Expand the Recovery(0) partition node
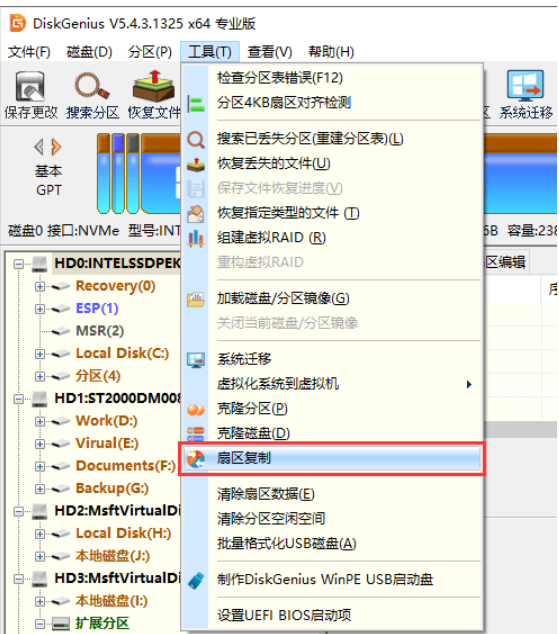Screen dimensions: 559x634 coord(40,287)
